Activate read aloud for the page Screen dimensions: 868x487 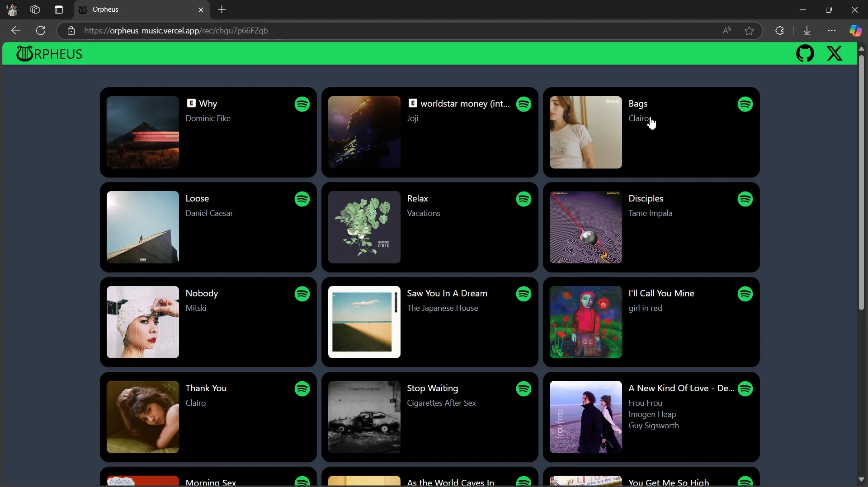[726, 30]
